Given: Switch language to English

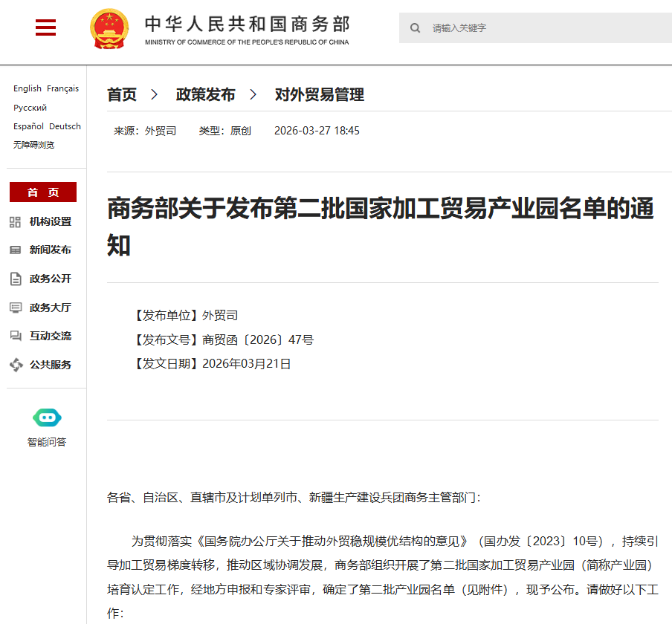Looking at the screenshot, I should pos(28,88).
